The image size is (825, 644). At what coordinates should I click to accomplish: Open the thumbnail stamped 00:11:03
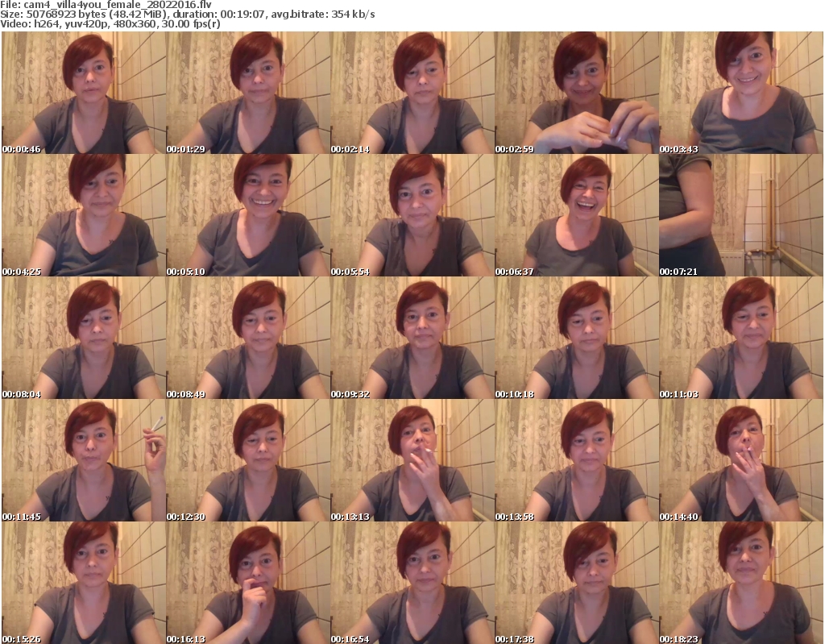[741, 338]
